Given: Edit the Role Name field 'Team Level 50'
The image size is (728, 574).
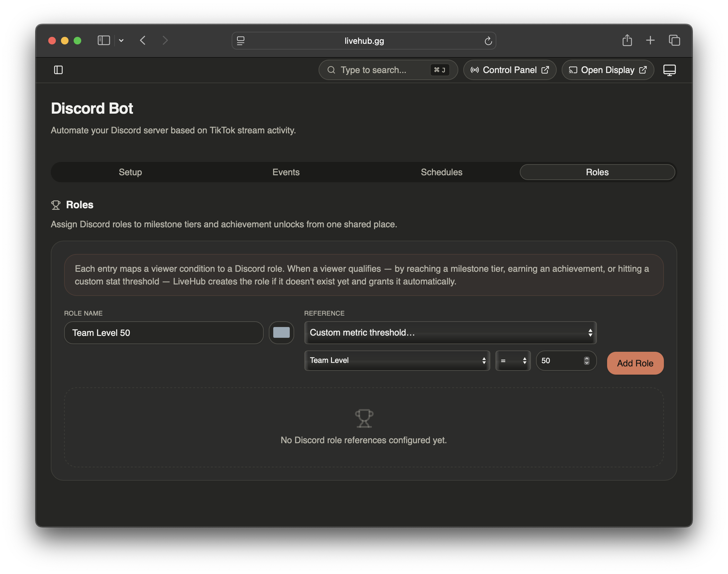Looking at the screenshot, I should pyautogui.click(x=164, y=333).
